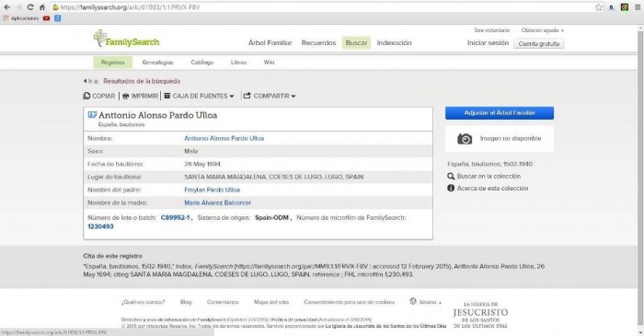Viewport: 644px width, 336px height.
Task: Open Blog footer link
Action: point(186,302)
